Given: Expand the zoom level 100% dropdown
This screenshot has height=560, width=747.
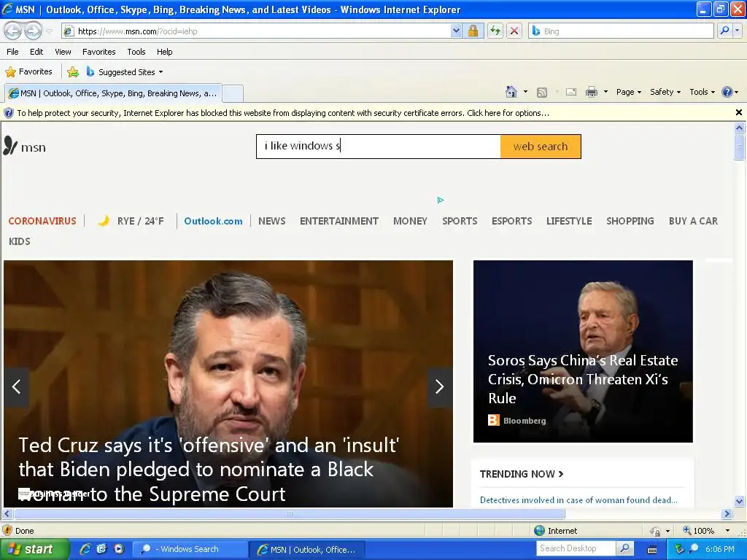Looking at the screenshot, I should (x=727, y=531).
